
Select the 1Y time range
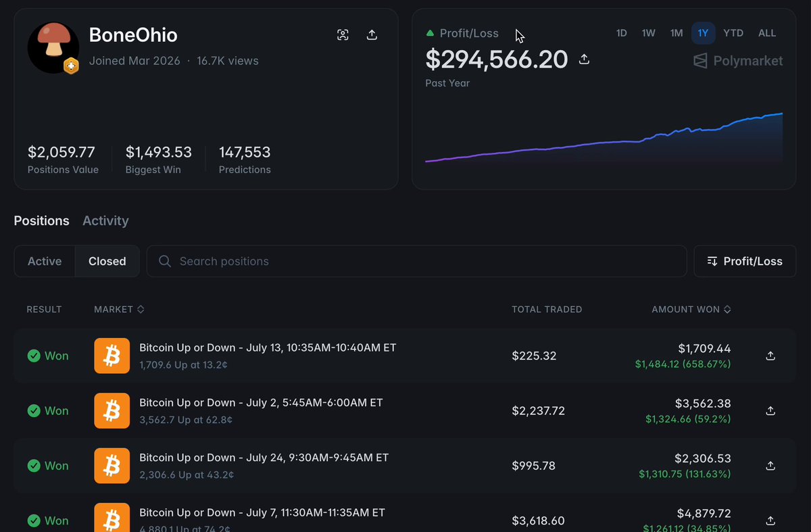(704, 33)
